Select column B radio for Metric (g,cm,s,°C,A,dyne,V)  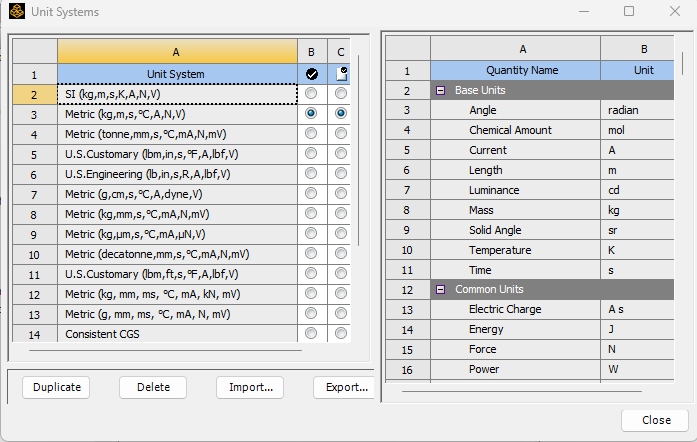311,193
